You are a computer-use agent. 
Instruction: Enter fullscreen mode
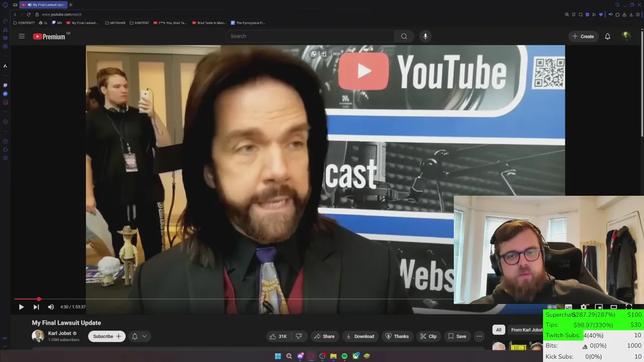pos(629,307)
